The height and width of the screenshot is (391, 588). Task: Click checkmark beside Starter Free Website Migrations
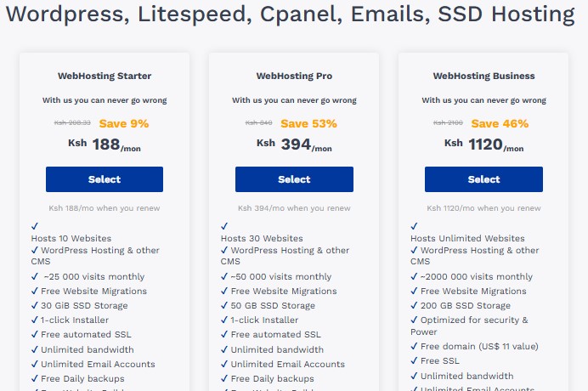click(34, 291)
